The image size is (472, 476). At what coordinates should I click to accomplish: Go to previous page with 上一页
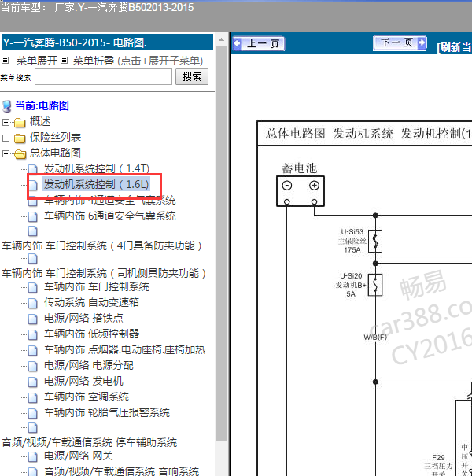(x=259, y=43)
